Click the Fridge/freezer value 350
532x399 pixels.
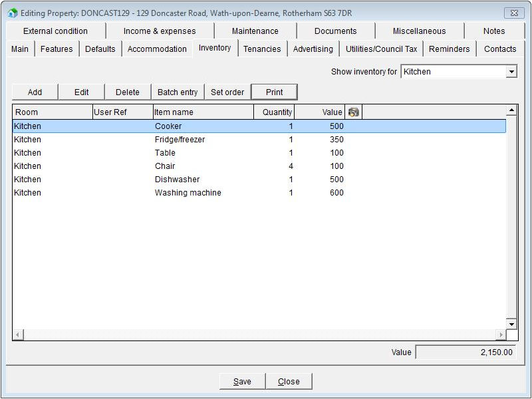(x=336, y=140)
